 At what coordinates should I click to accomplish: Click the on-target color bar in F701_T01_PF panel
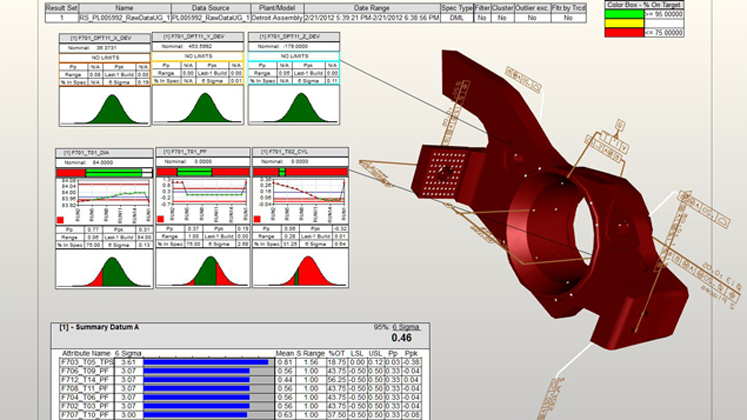pos(203,172)
